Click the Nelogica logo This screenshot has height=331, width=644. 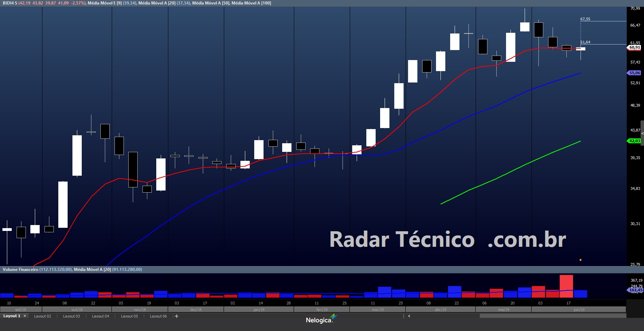click(x=320, y=319)
